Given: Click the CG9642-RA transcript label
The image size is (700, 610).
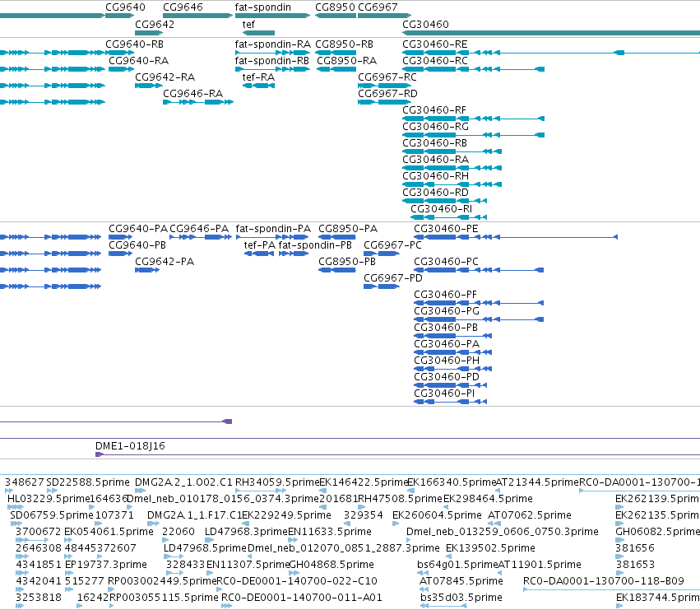Looking at the screenshot, I should (x=165, y=77).
